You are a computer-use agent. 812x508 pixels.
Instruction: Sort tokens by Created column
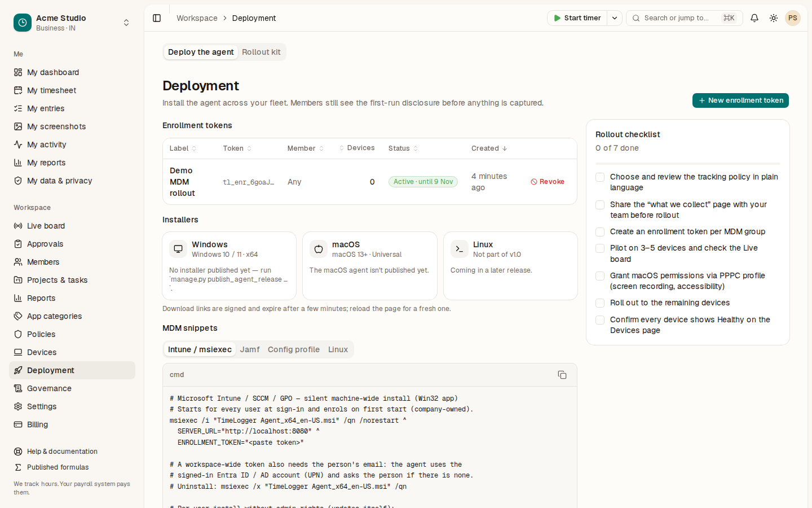[x=489, y=148]
